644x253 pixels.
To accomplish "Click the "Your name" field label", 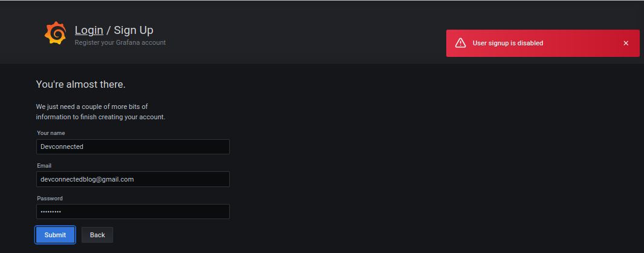I will tap(51, 133).
